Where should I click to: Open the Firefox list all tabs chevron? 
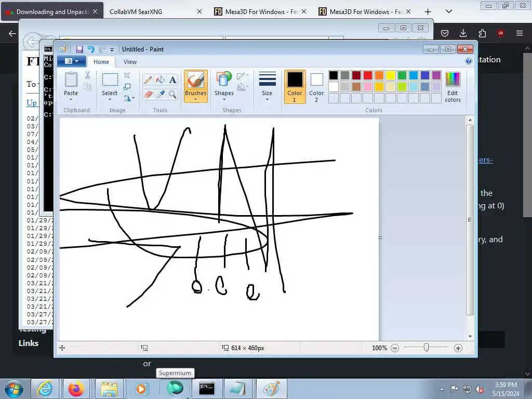coord(448,11)
